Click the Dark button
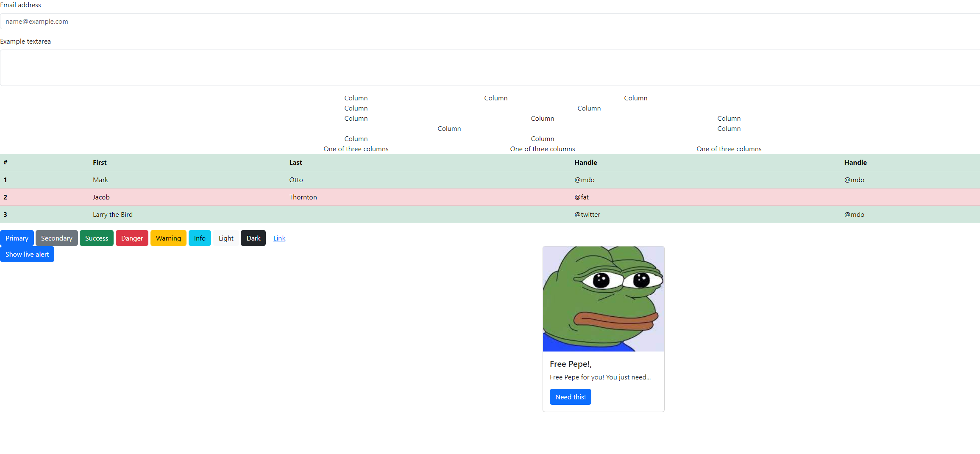The height and width of the screenshot is (454, 980). click(x=253, y=238)
